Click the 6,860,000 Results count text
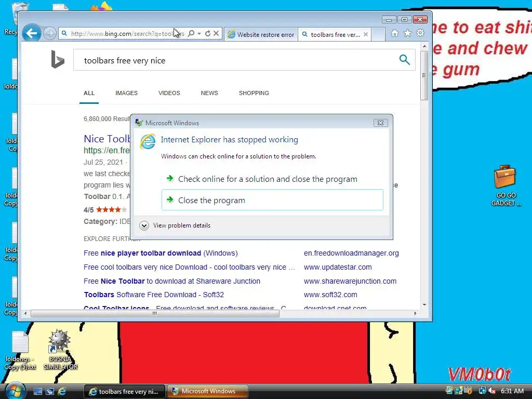The width and height of the screenshot is (532, 399). pyautogui.click(x=107, y=119)
